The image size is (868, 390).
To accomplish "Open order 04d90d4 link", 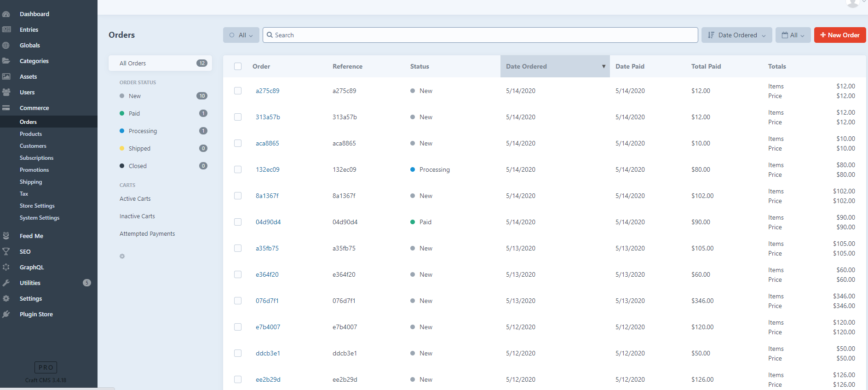I will (268, 222).
